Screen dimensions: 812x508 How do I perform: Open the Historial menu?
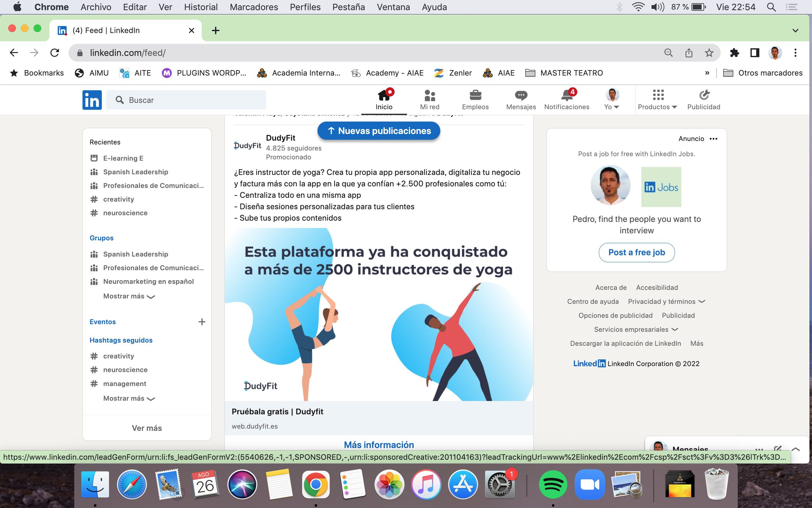201,7
